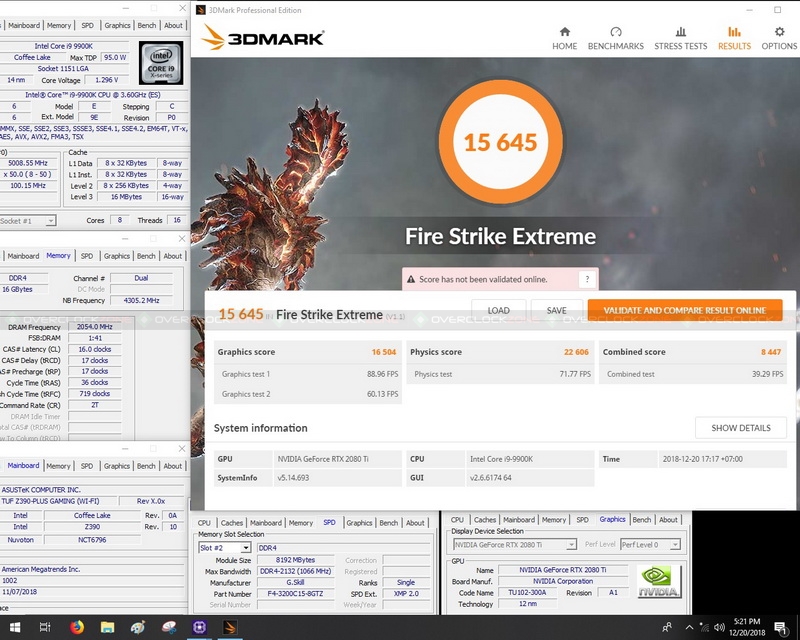Select Memory tab in the NVIDIA Graphics window
The width and height of the screenshot is (800, 640).
coord(554,520)
